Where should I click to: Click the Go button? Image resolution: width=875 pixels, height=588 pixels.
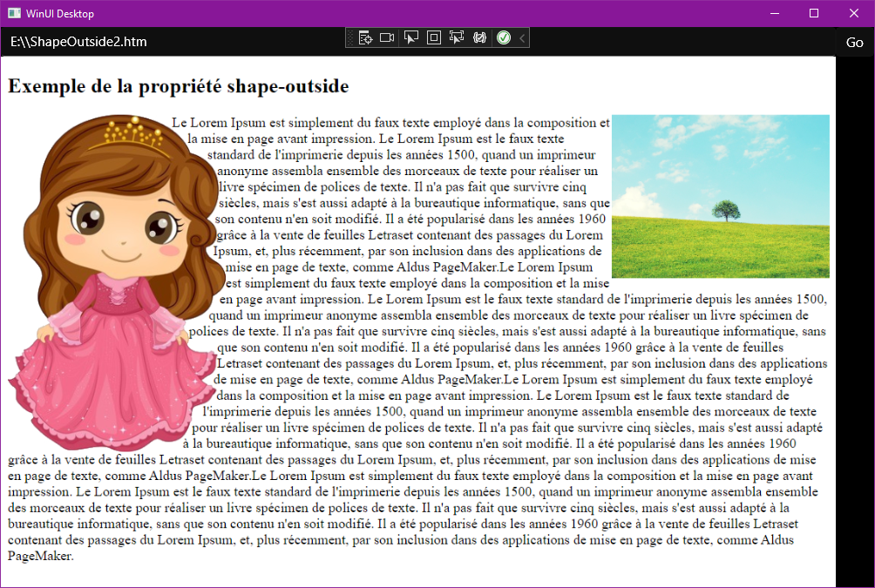tap(854, 43)
